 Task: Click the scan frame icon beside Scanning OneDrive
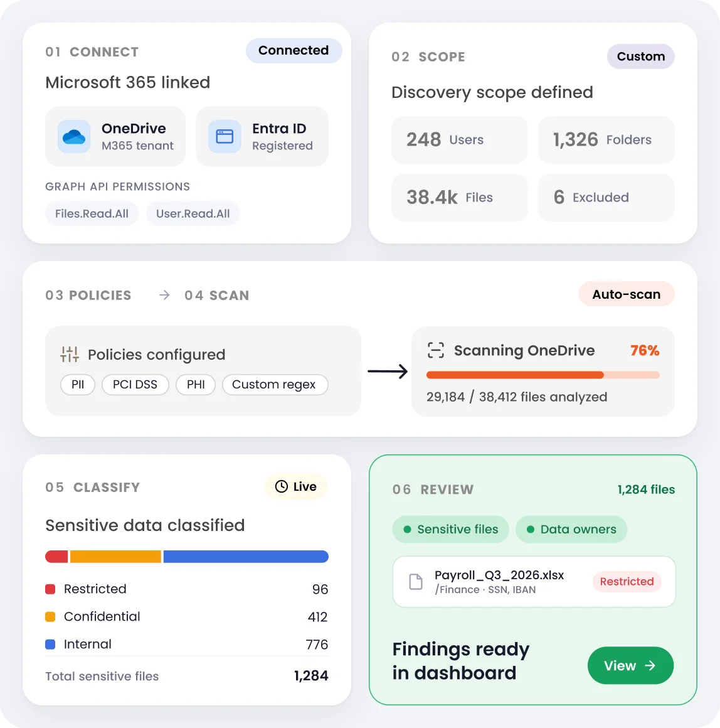coord(436,350)
